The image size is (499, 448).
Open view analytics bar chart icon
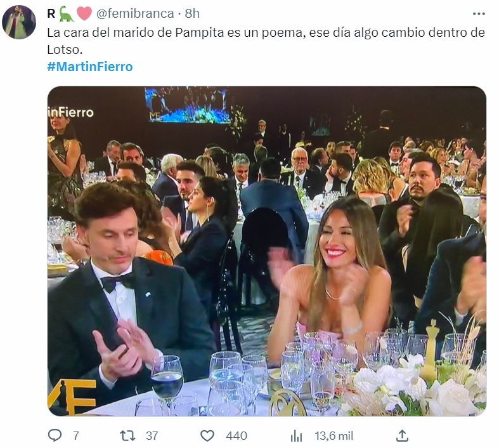(x=297, y=435)
